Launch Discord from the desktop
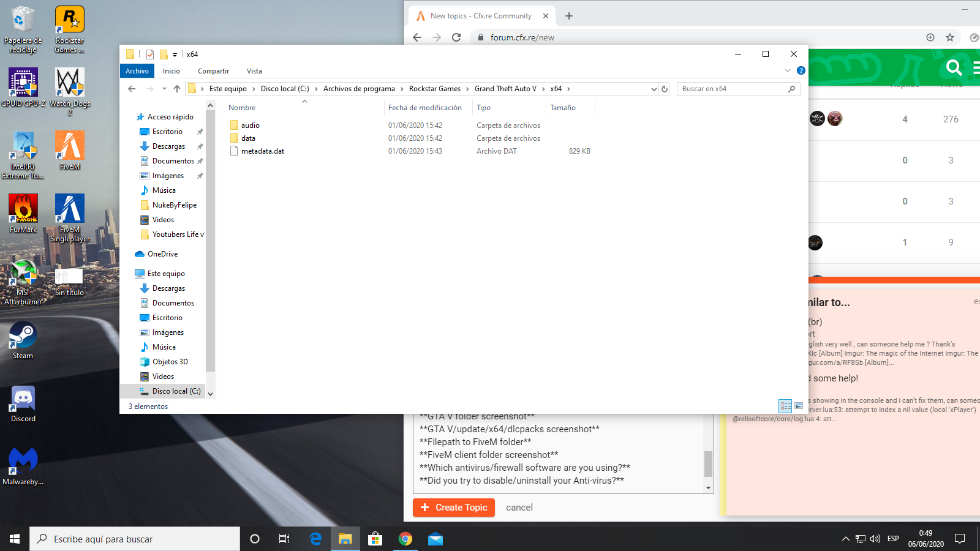 pos(23,399)
